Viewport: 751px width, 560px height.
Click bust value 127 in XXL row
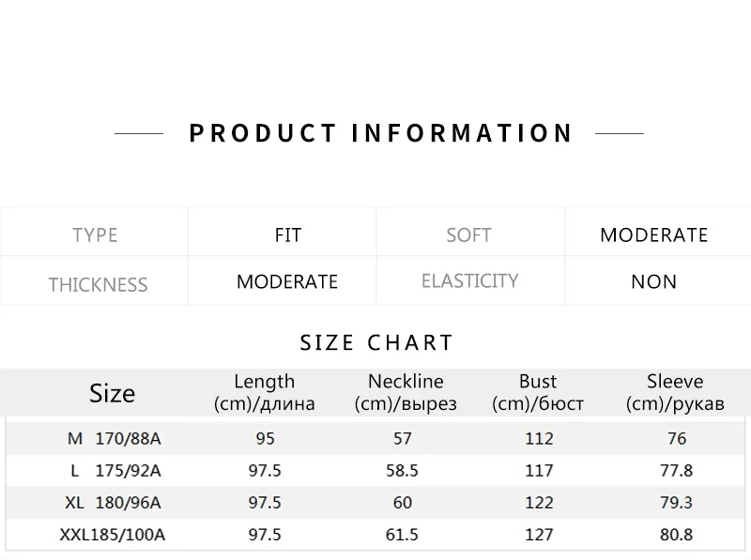(x=539, y=536)
